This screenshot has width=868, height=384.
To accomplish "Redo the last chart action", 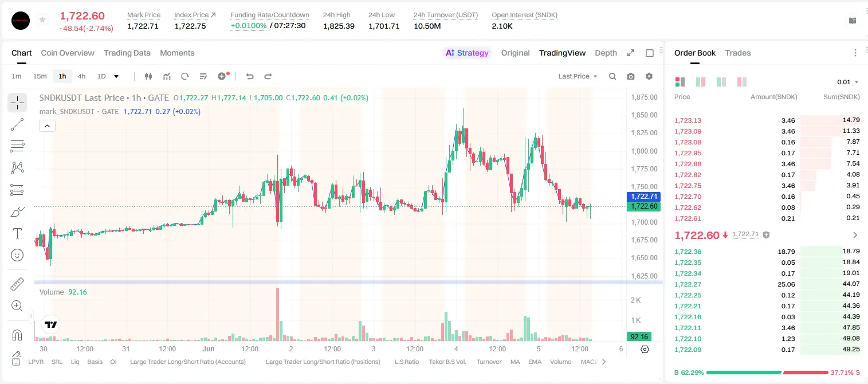I will tap(268, 76).
